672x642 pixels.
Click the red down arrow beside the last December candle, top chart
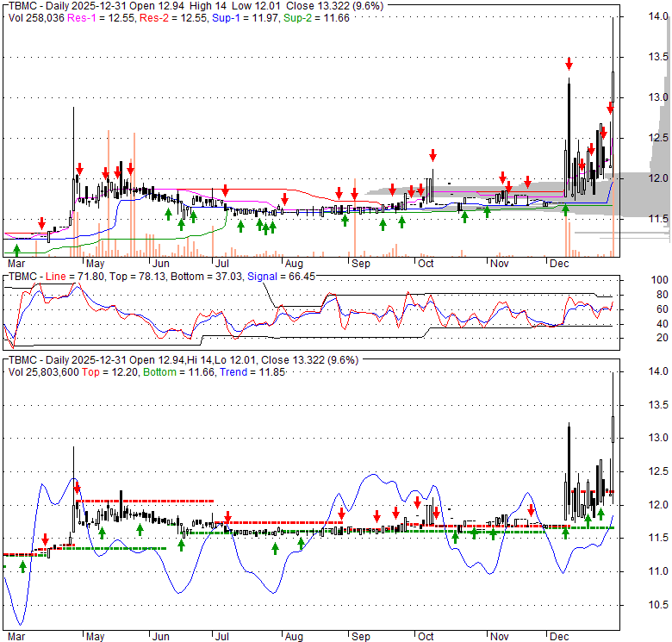point(610,108)
